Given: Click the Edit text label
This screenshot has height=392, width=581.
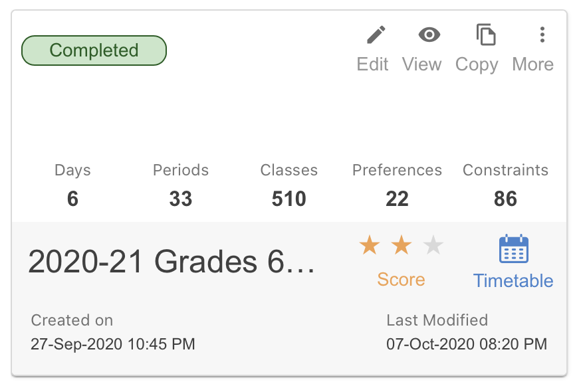Looking at the screenshot, I should click(372, 64).
